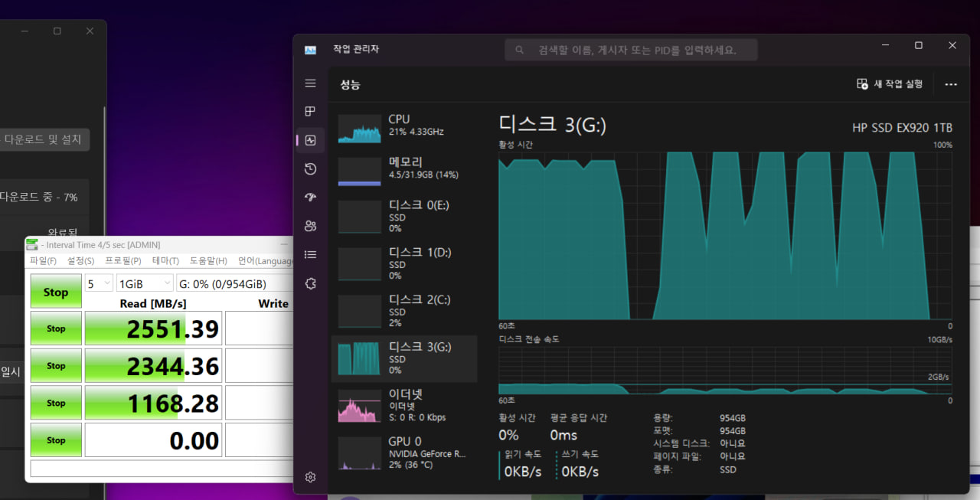Open the 테마(T) menu in CrystalDiskMark
This screenshot has width=980, height=500.
click(165, 261)
